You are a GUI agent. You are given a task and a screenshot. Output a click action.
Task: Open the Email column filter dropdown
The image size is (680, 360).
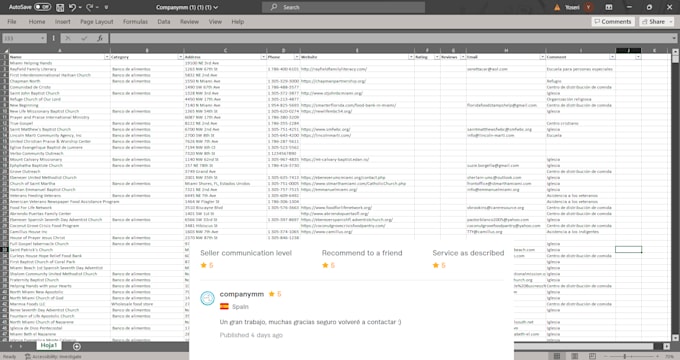(542, 57)
